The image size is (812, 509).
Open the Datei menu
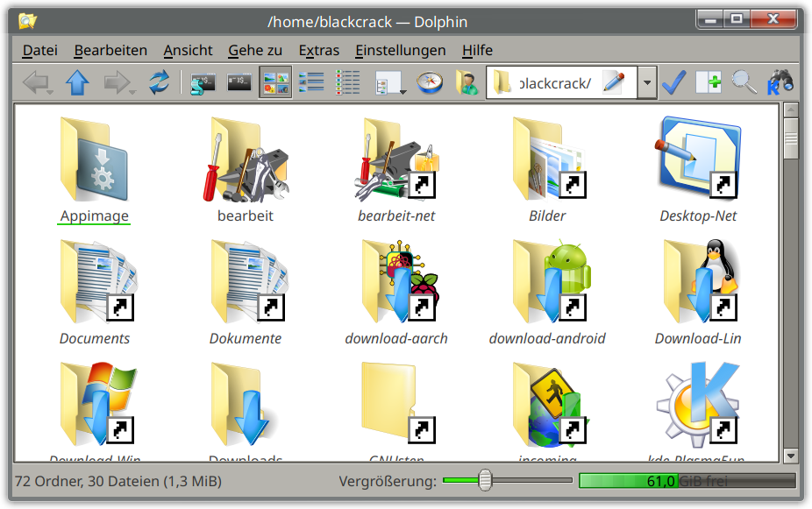tap(39, 50)
